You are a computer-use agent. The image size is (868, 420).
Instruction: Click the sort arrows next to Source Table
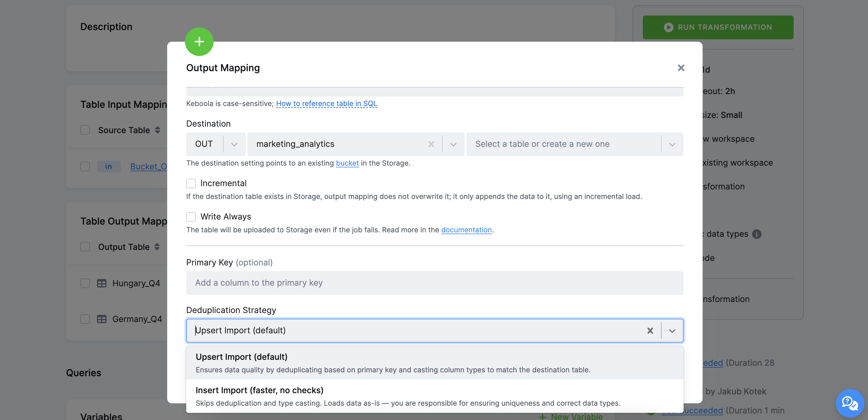157,130
